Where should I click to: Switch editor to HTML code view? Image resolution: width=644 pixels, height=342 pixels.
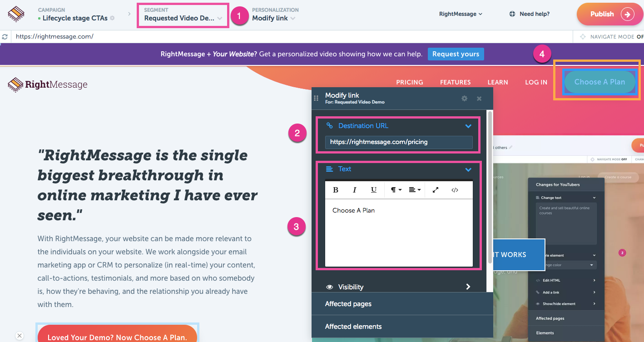[x=455, y=190]
